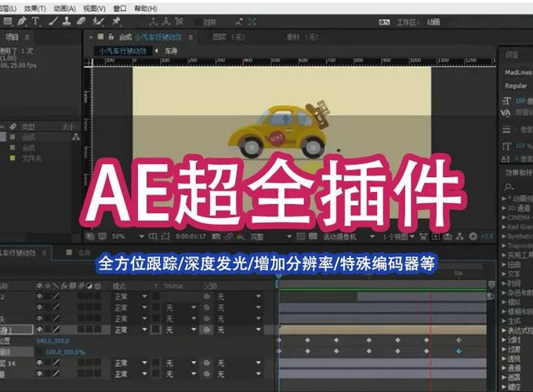Toggle the first switch on layer 14 row
533x392 pixels.
click(40, 363)
